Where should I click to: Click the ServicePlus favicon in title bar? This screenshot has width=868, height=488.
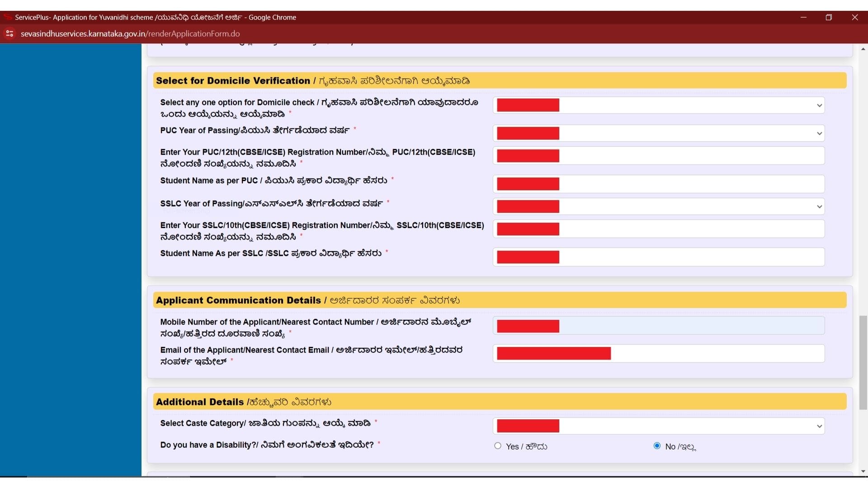pyautogui.click(x=7, y=17)
